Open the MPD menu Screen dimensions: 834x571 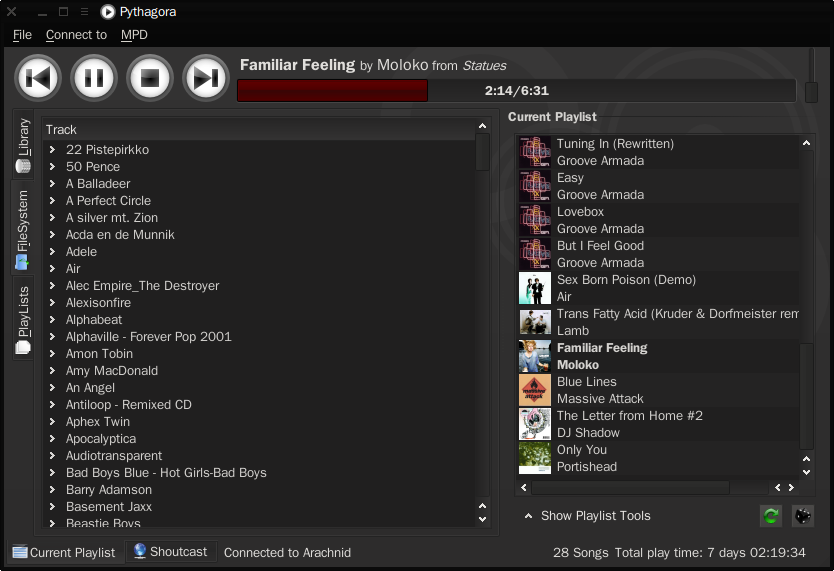[134, 35]
